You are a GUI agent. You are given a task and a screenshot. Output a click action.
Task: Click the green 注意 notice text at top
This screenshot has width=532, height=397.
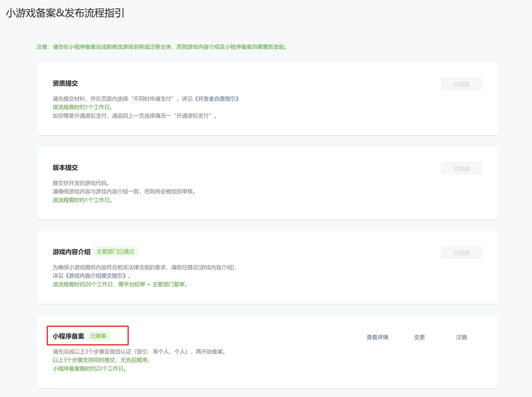click(162, 47)
